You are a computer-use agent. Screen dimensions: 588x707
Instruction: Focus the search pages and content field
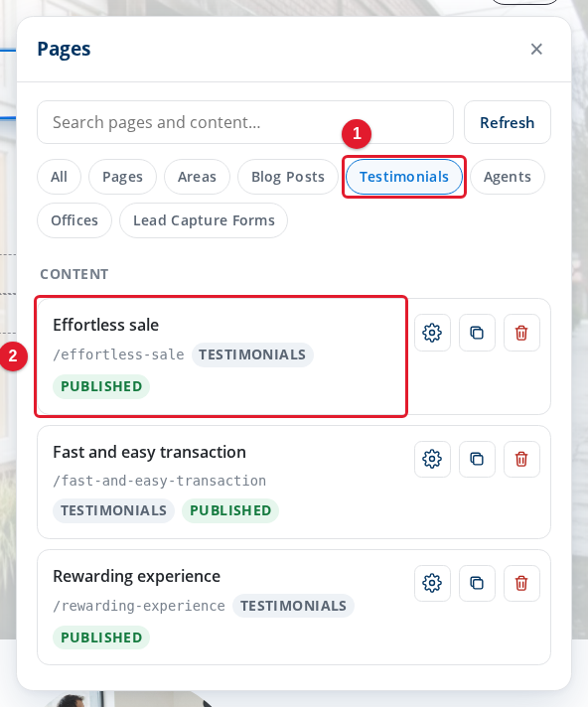click(245, 122)
